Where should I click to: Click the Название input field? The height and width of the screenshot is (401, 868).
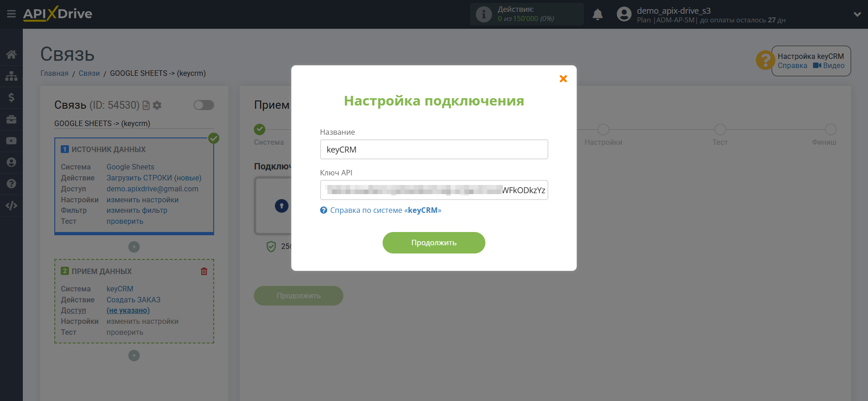click(x=434, y=149)
